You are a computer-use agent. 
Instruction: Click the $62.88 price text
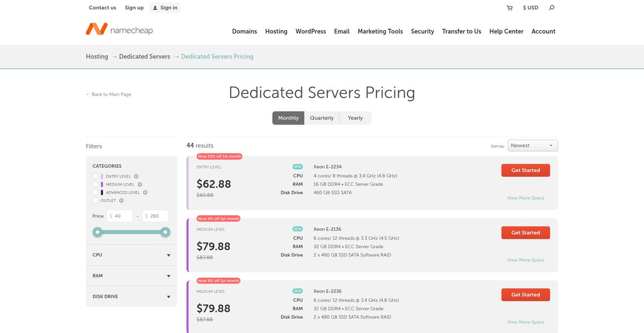click(214, 184)
